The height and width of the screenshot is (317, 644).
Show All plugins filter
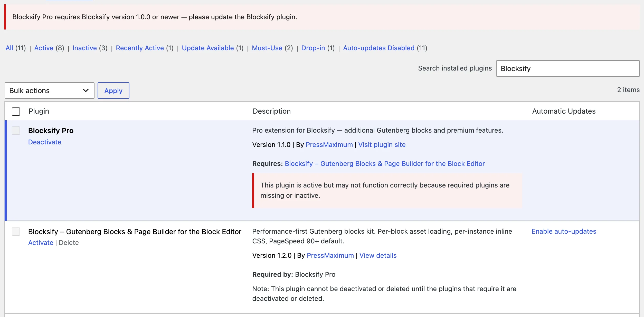9,48
